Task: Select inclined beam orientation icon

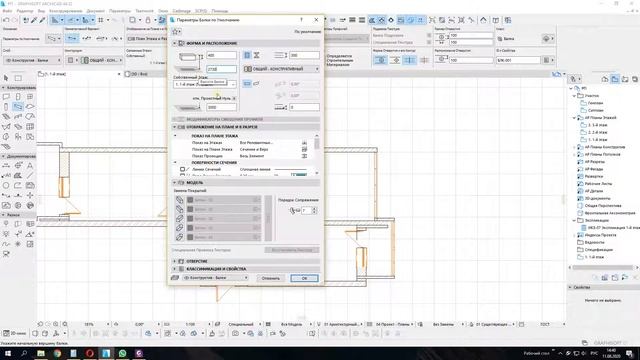Action: (256, 84)
